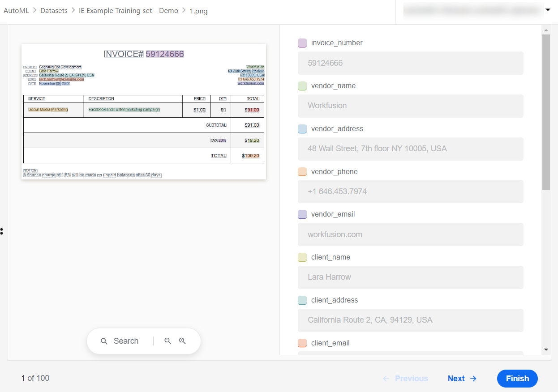558x392 pixels.
Task: Click the Previous button
Action: (405, 379)
